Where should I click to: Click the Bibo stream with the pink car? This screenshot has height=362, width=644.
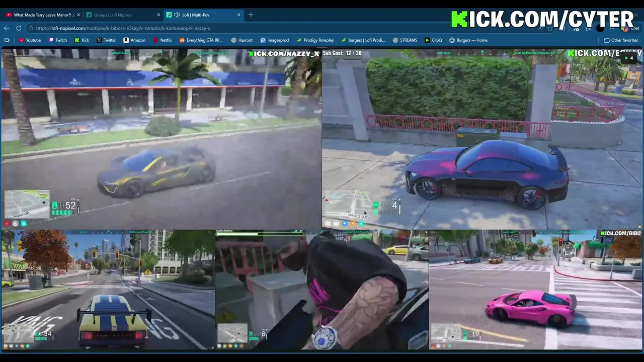[536, 290]
